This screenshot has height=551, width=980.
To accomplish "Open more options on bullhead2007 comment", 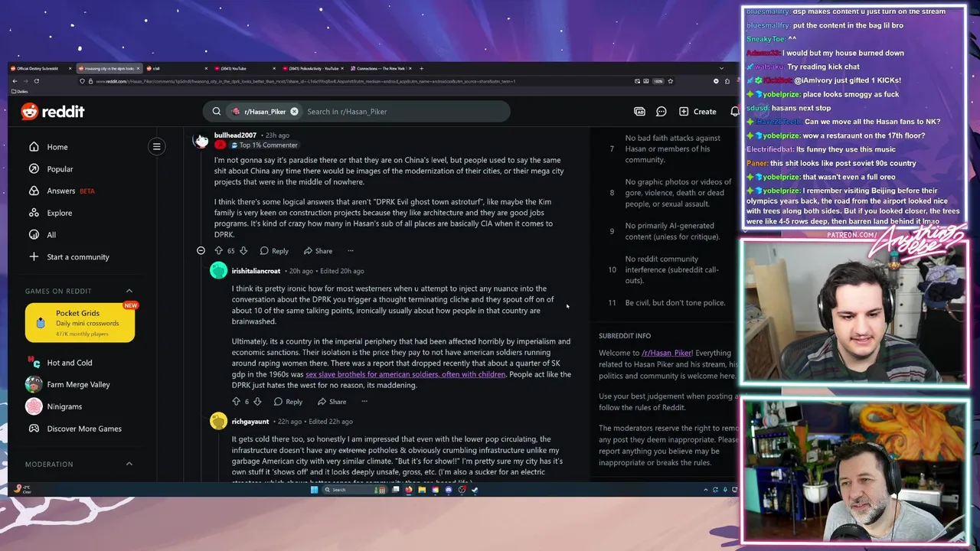I will tap(351, 251).
